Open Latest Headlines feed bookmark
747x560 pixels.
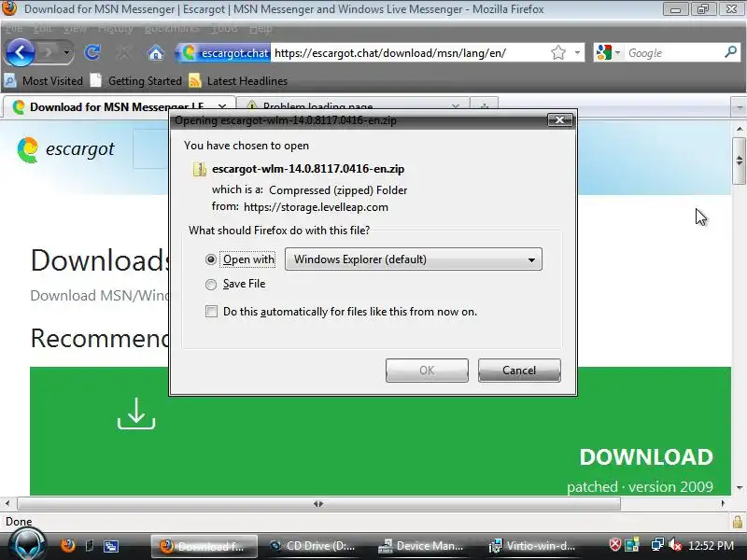pos(238,80)
